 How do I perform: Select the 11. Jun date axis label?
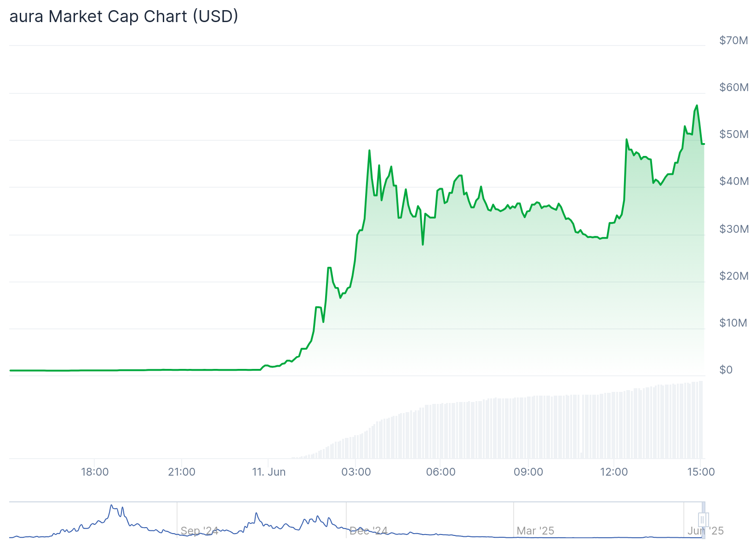click(x=269, y=472)
